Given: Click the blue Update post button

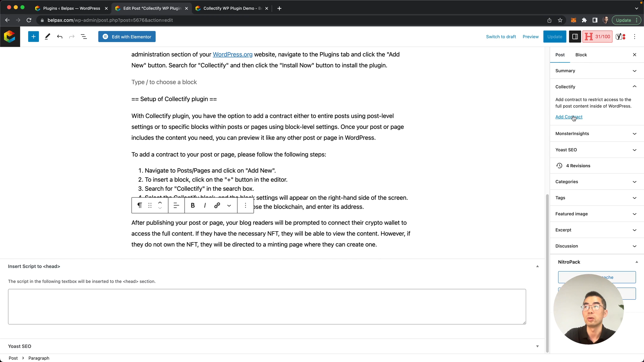Looking at the screenshot, I should [555, 37].
